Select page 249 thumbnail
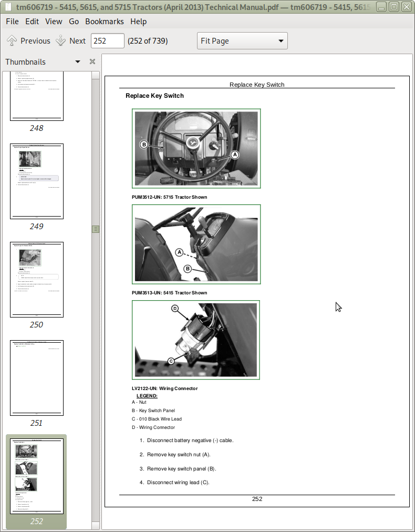This screenshot has height=532, width=415. [x=37, y=181]
